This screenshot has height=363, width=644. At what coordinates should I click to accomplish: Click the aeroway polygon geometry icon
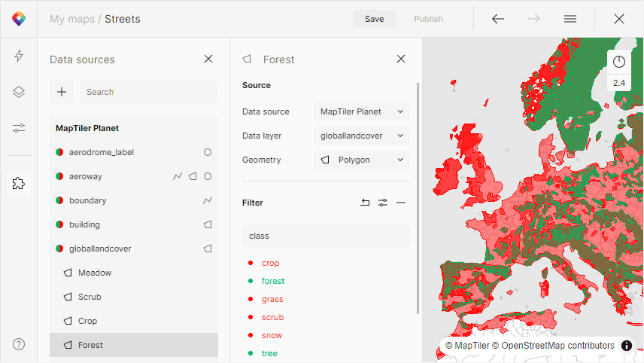tap(193, 176)
